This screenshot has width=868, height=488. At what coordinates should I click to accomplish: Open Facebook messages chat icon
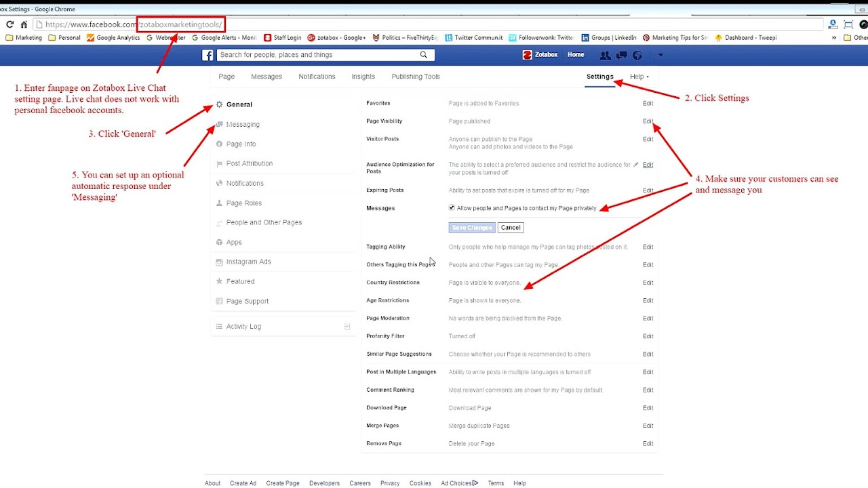click(x=621, y=56)
